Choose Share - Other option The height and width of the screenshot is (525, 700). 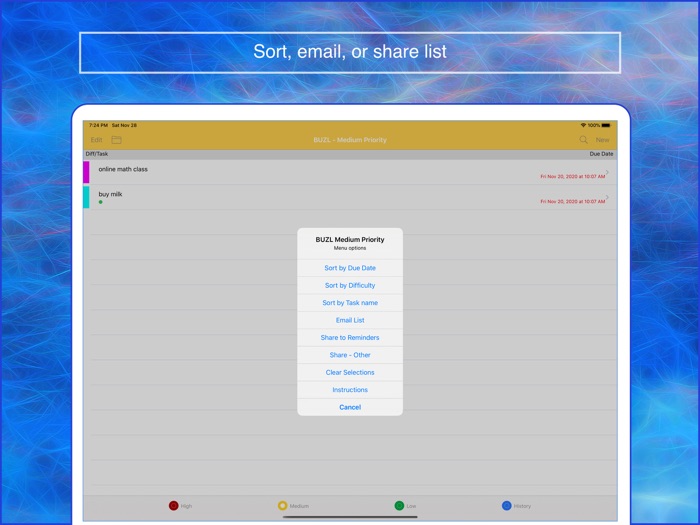tap(350, 355)
